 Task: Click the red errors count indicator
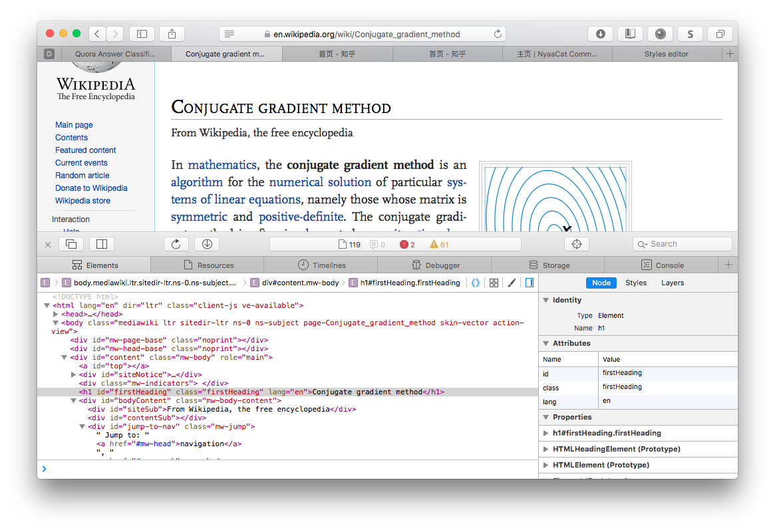407,245
